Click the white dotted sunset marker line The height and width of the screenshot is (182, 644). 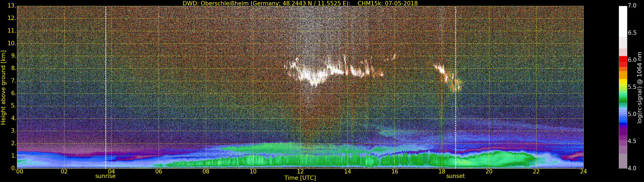(456, 87)
